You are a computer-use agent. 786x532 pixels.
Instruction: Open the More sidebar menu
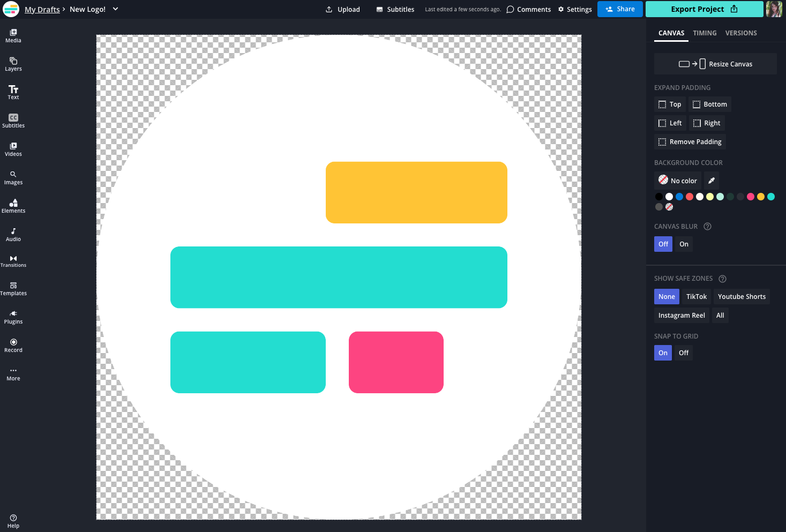pyautogui.click(x=13, y=373)
